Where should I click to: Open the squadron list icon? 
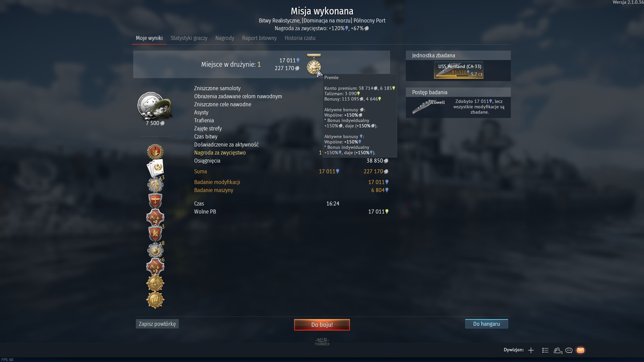[545, 350]
